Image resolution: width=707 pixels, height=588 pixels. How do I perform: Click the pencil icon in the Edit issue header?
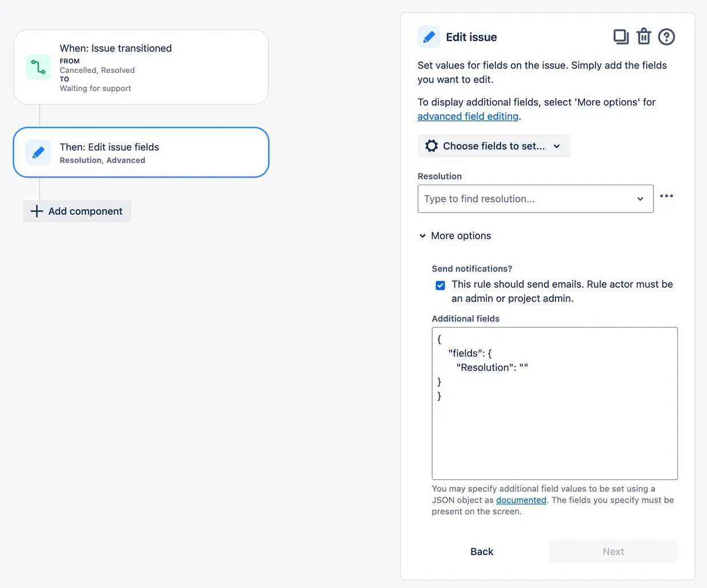pyautogui.click(x=428, y=36)
